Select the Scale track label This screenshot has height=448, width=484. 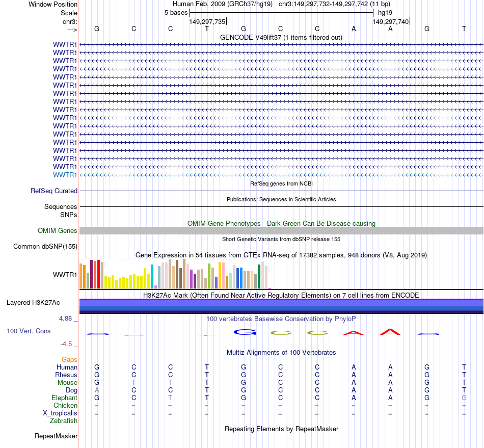pyautogui.click(x=69, y=13)
